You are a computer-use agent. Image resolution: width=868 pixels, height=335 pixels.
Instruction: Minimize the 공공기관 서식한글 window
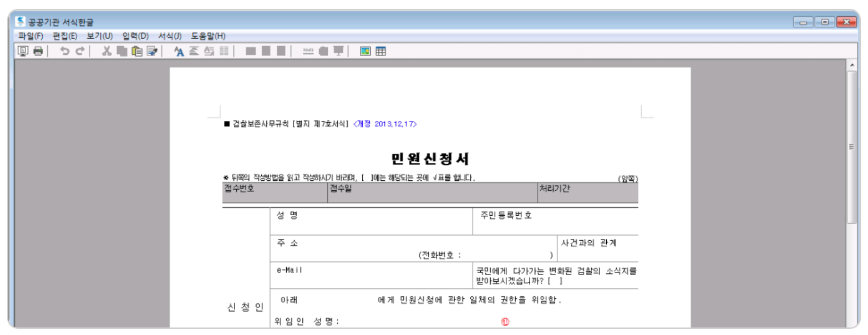[x=804, y=22]
